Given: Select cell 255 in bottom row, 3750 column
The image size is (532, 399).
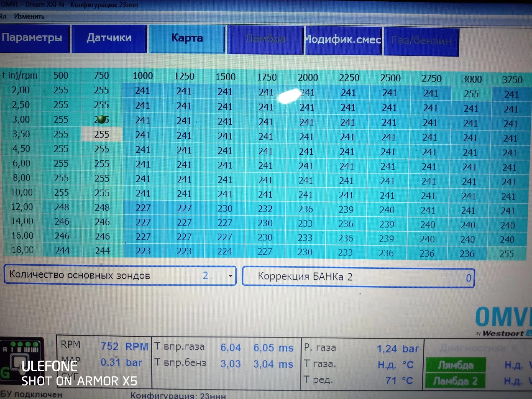Looking at the screenshot, I should tap(506, 254).
